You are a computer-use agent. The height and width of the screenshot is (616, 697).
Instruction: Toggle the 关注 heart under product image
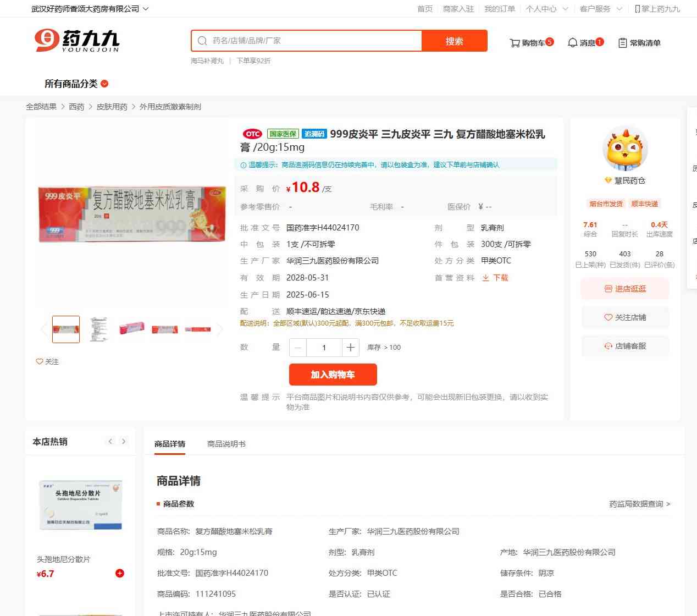[x=47, y=361]
